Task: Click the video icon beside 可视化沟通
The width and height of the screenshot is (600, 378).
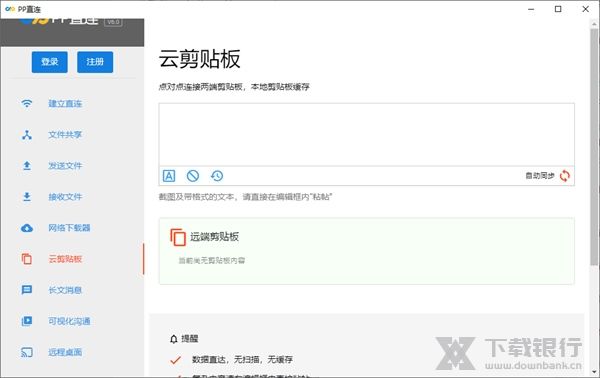Action: pos(27,321)
